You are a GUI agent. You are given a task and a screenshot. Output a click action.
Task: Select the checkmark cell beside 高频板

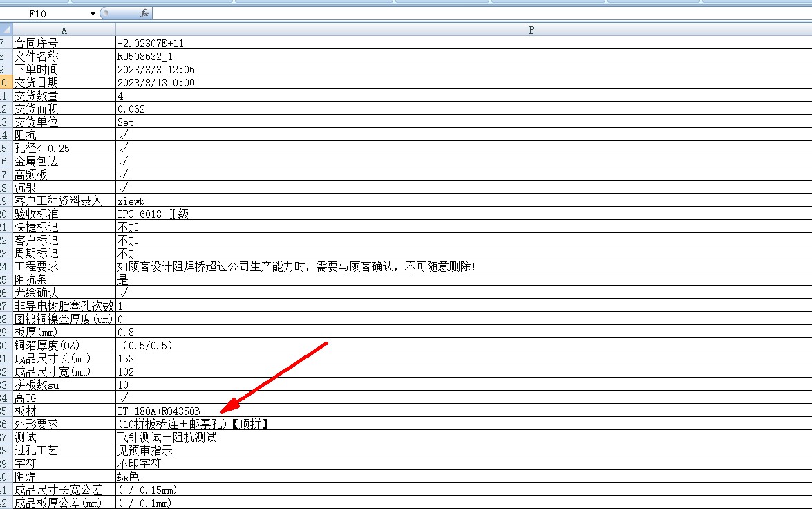(x=464, y=174)
